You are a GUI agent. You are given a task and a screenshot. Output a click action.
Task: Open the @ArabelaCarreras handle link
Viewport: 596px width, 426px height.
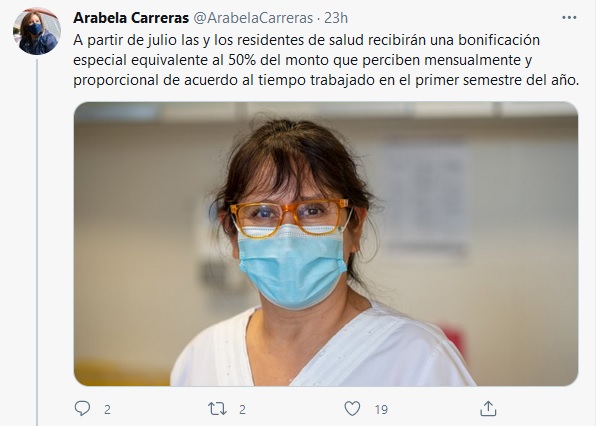(254, 18)
